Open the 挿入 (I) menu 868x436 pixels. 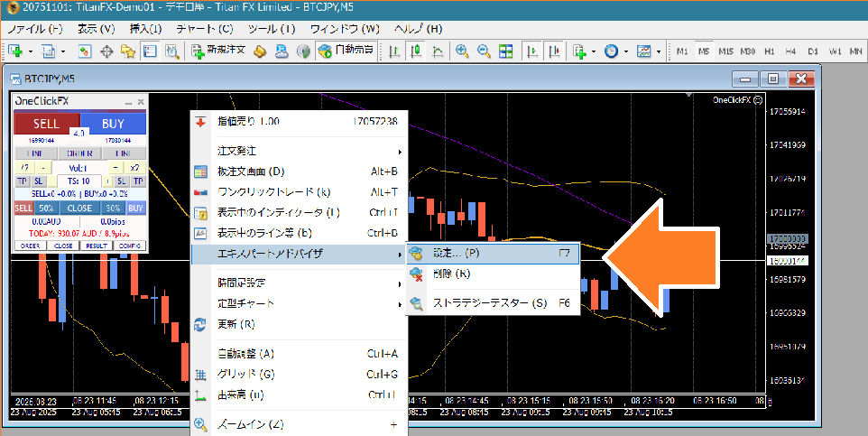pyautogui.click(x=145, y=29)
